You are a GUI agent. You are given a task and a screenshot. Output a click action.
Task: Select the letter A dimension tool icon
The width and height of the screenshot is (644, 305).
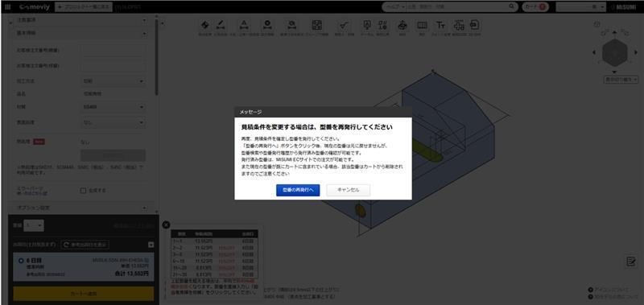[x=244, y=26]
